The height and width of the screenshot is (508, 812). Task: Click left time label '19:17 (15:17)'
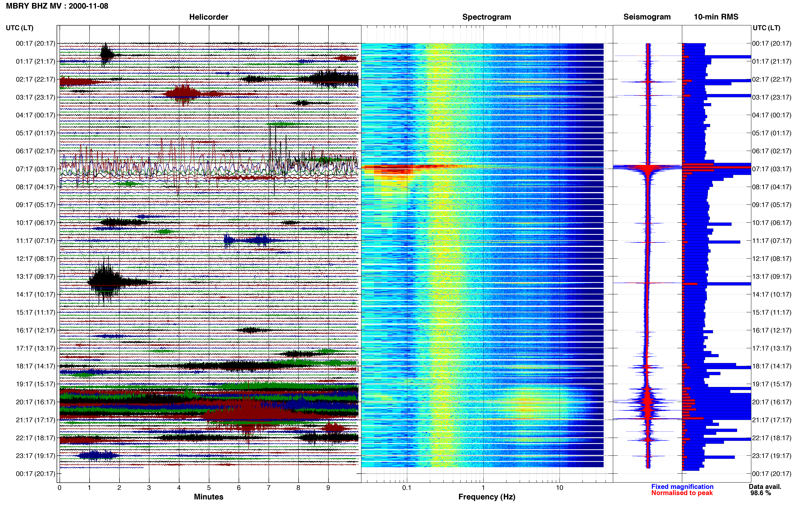[36, 384]
